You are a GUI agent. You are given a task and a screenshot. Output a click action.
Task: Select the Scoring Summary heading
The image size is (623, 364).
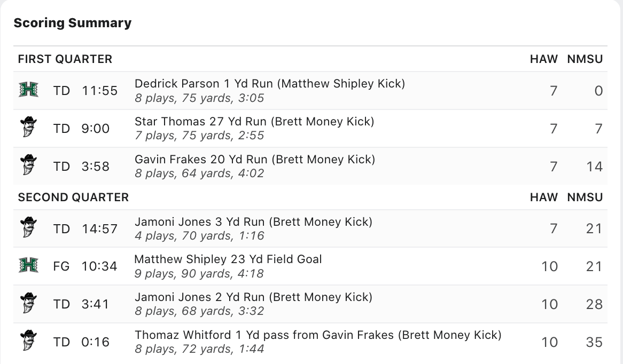coord(73,23)
